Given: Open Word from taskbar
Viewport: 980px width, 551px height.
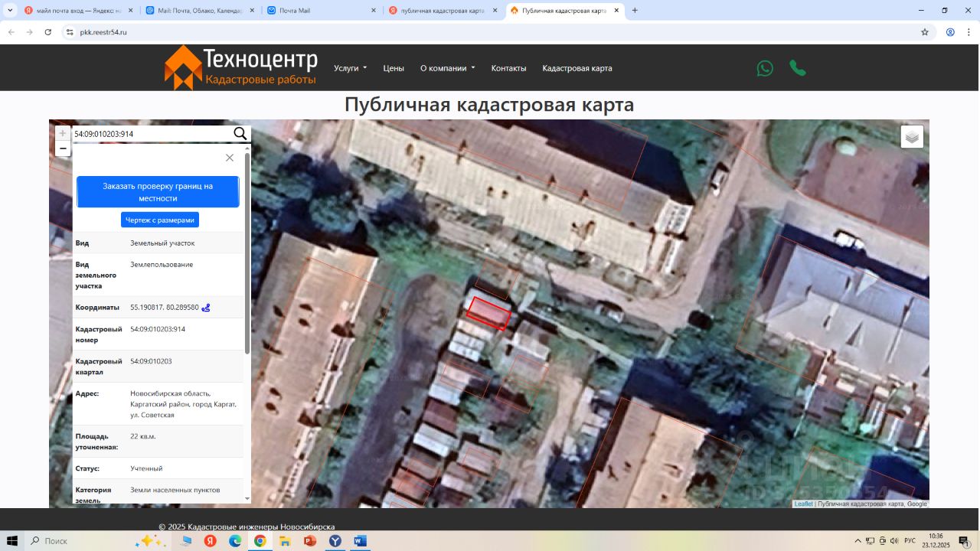Looking at the screenshot, I should [x=360, y=541].
